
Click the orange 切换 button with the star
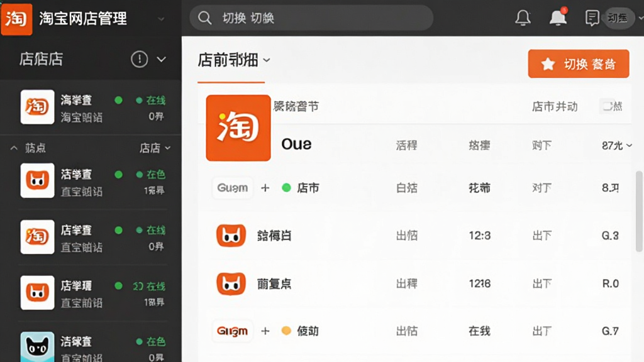point(579,63)
